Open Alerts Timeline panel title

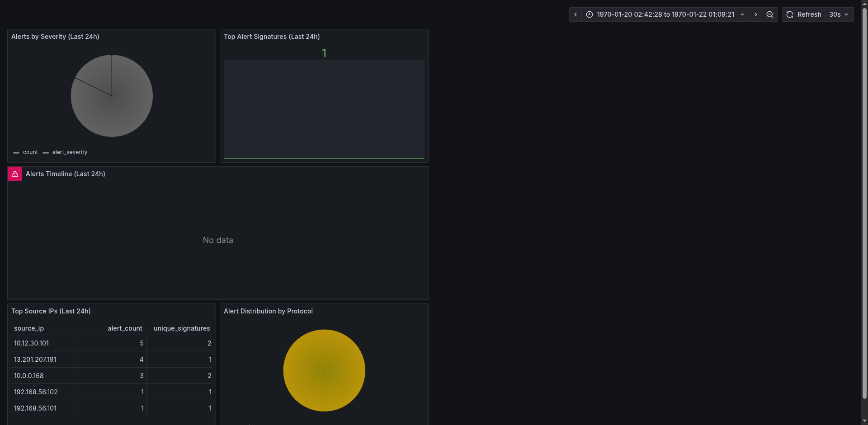point(66,174)
